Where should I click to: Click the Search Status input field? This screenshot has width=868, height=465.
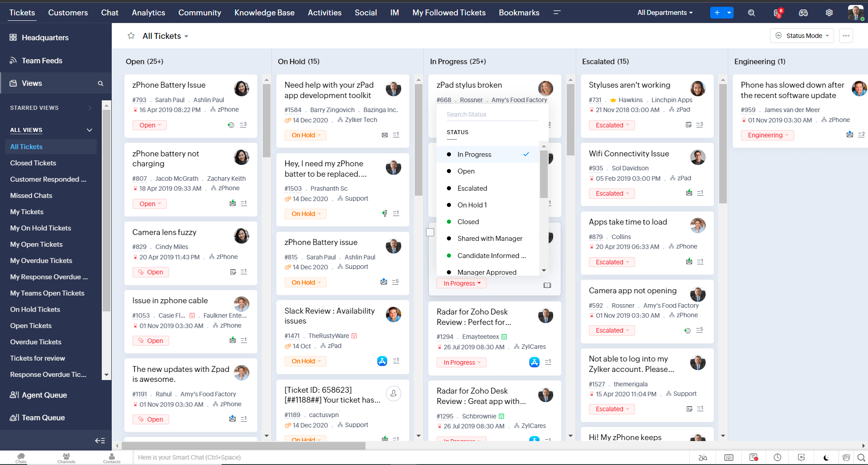[492, 114]
